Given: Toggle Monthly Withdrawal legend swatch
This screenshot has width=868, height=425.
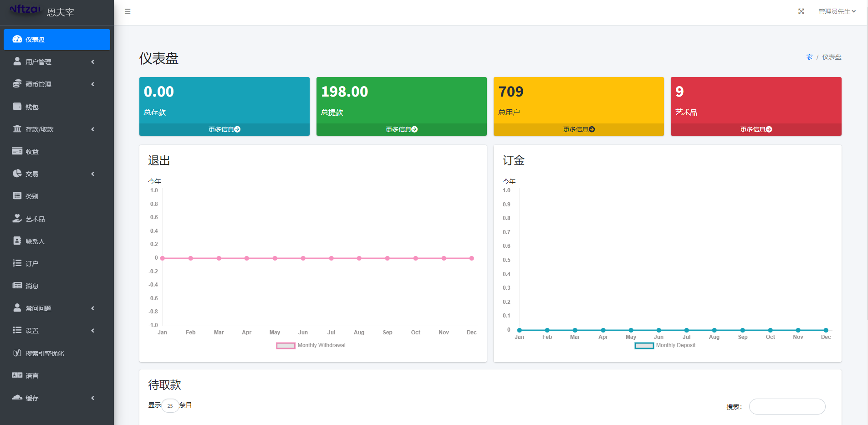Looking at the screenshot, I should (286, 346).
